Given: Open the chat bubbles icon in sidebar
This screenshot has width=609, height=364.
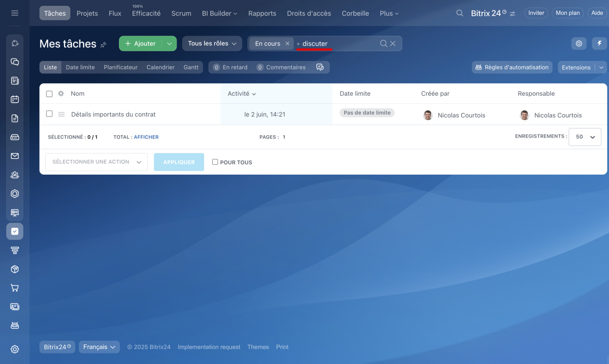Looking at the screenshot, I should point(15,62).
